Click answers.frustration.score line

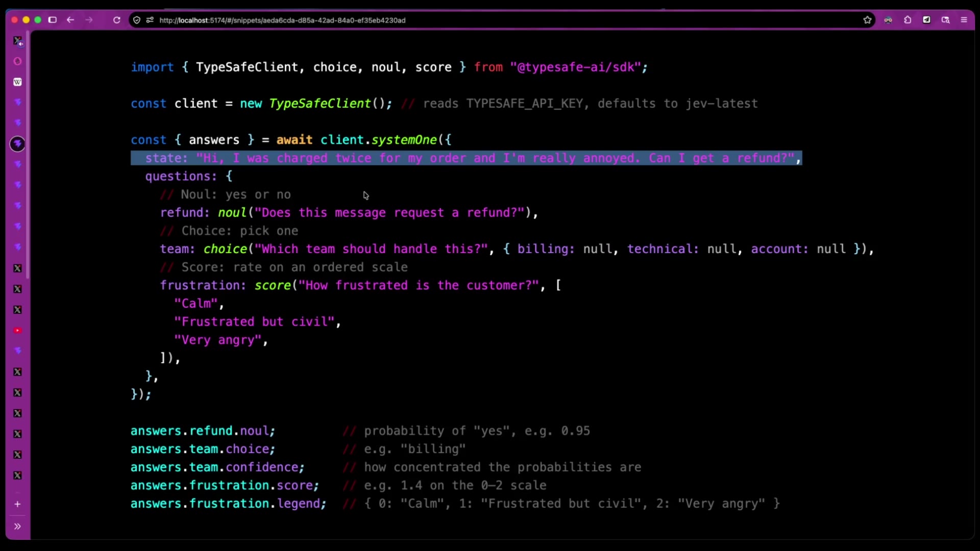click(225, 486)
